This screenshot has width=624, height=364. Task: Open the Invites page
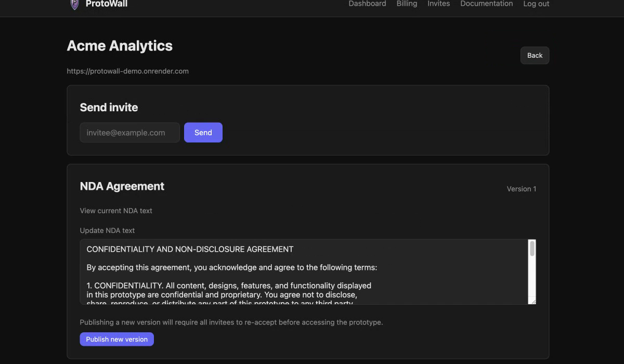coord(438,4)
